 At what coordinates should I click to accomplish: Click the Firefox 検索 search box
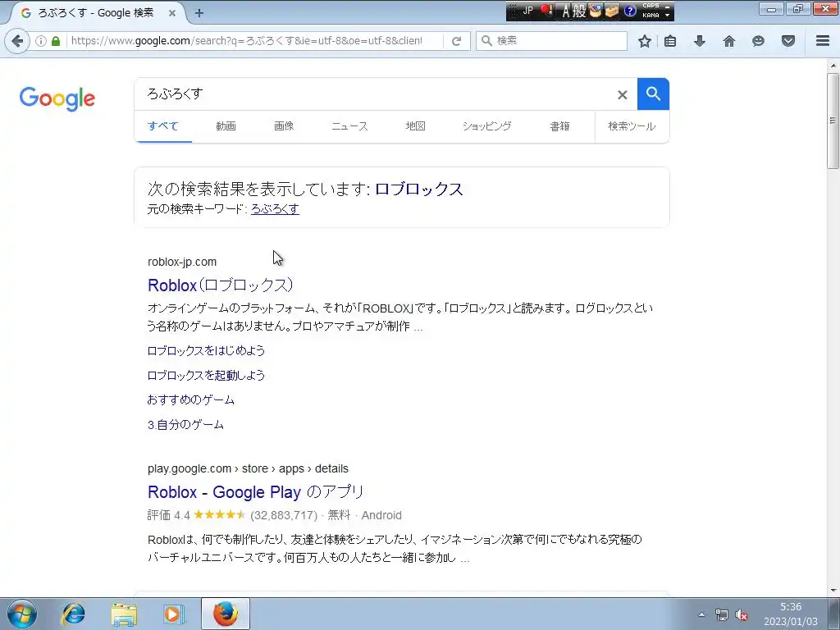pos(551,41)
